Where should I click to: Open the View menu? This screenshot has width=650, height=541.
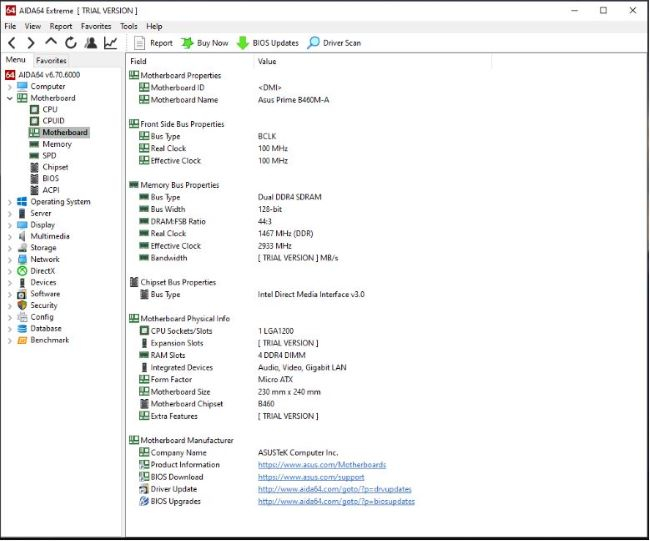[x=33, y=26]
